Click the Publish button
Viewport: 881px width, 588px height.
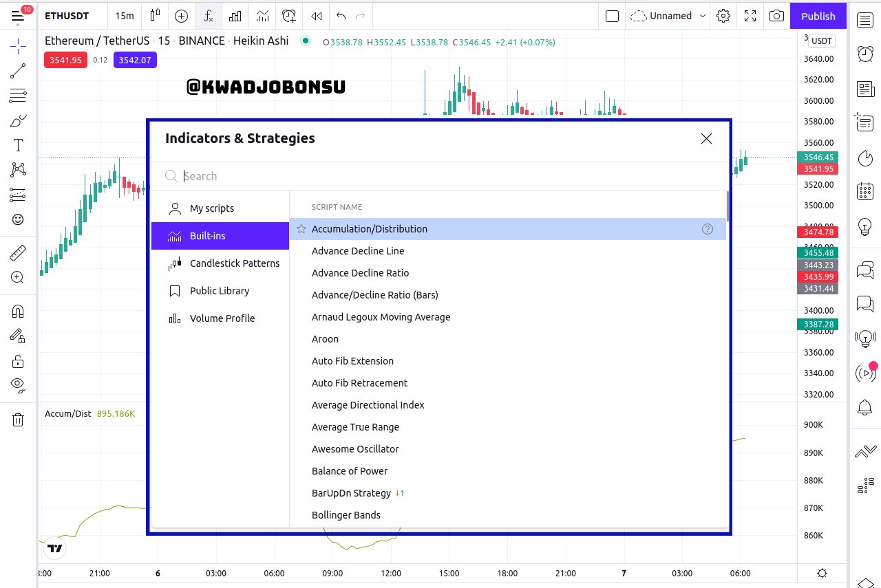(x=818, y=15)
